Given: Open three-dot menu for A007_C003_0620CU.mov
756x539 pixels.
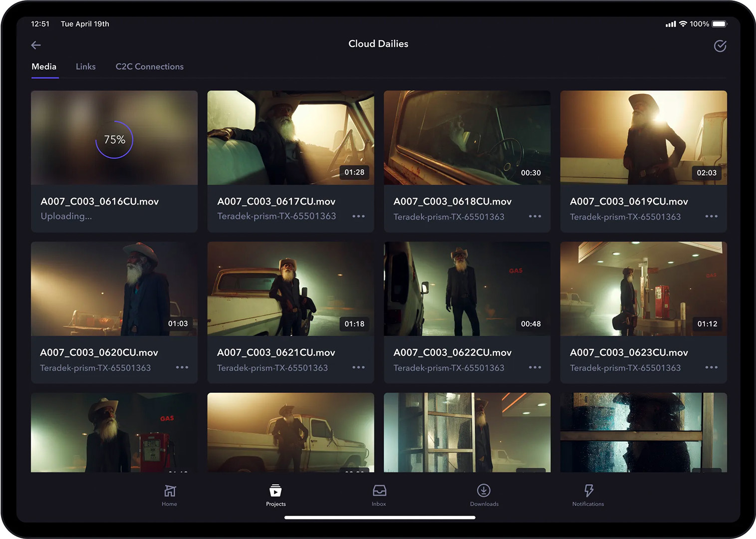Looking at the screenshot, I should [182, 368].
